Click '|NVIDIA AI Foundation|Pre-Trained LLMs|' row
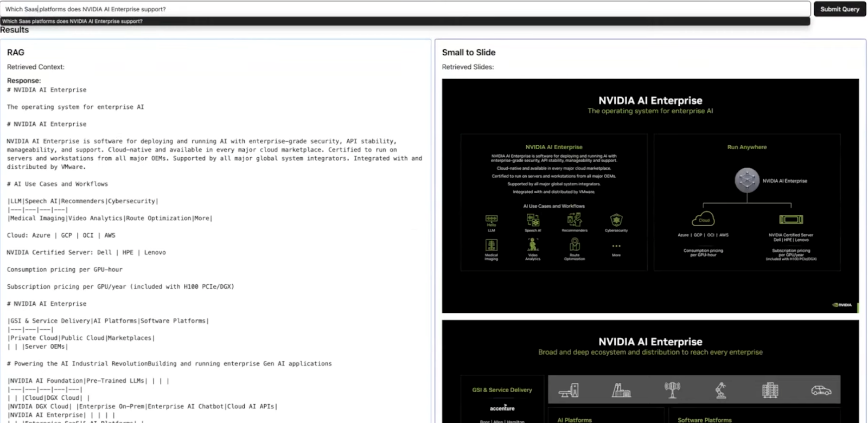This screenshot has width=868, height=423. [x=88, y=381]
